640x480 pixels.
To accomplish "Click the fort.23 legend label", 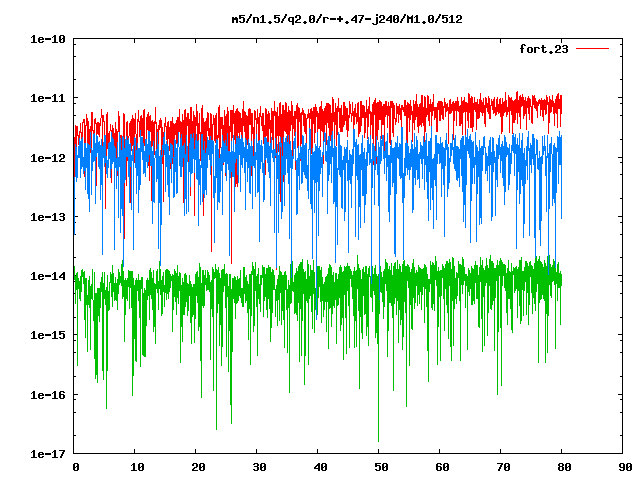I will click(x=544, y=49).
